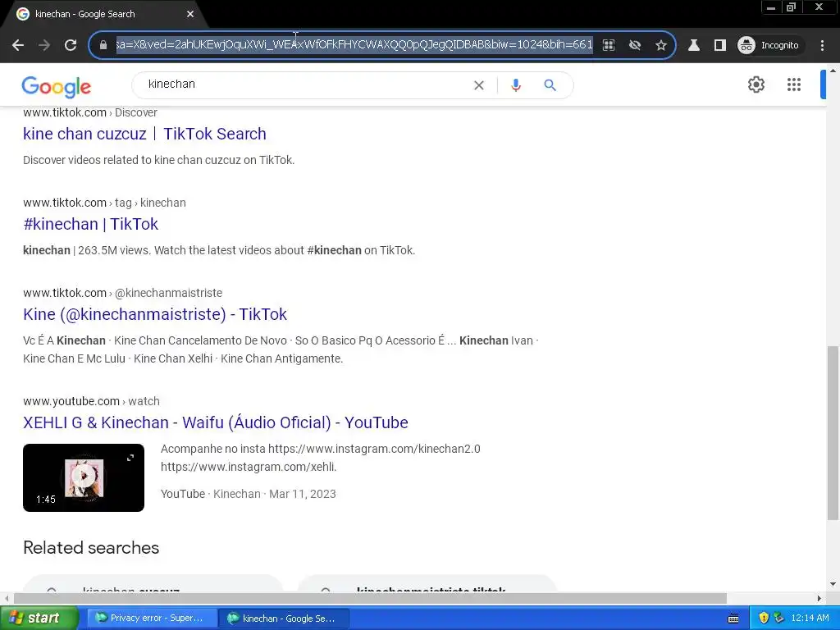Click the grayed forward navigation arrow
This screenshot has height=630, width=840.
[44, 45]
